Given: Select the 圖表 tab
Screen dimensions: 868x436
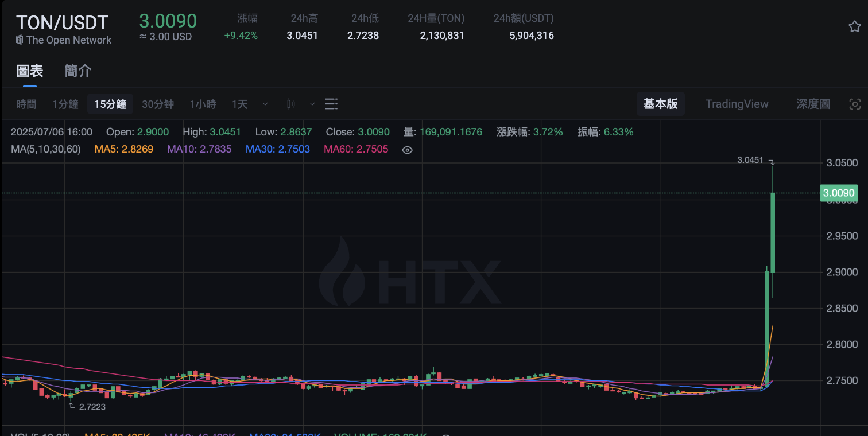Looking at the screenshot, I should [x=30, y=71].
